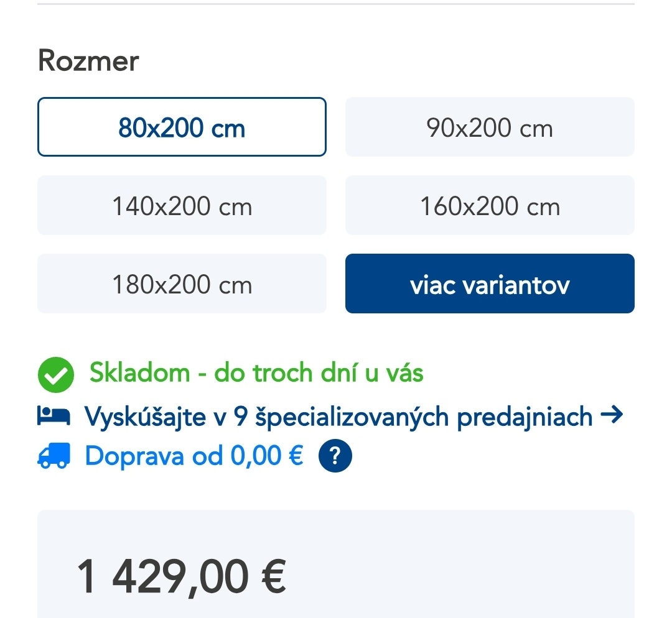Open the shipping question mark tooltip
The image size is (672, 618).
335,455
